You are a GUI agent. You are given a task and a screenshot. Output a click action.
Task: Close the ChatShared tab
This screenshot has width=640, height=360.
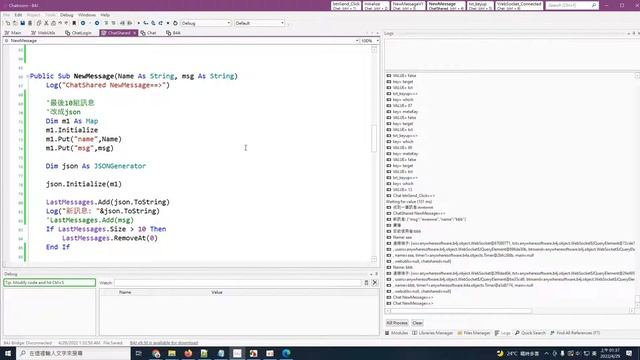pos(134,33)
